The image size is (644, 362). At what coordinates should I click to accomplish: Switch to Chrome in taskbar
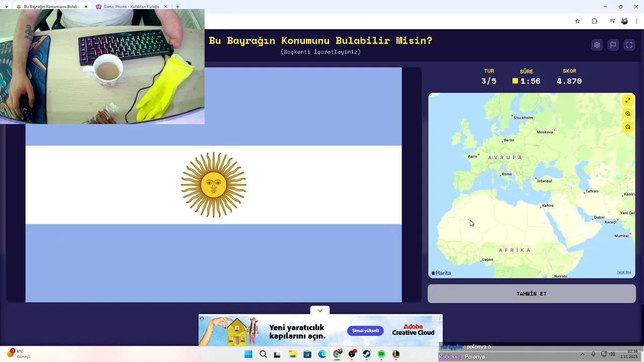(x=337, y=354)
